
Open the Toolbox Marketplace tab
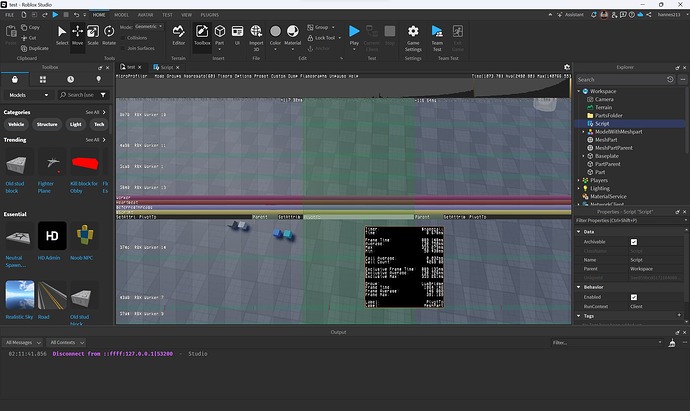click(15, 79)
